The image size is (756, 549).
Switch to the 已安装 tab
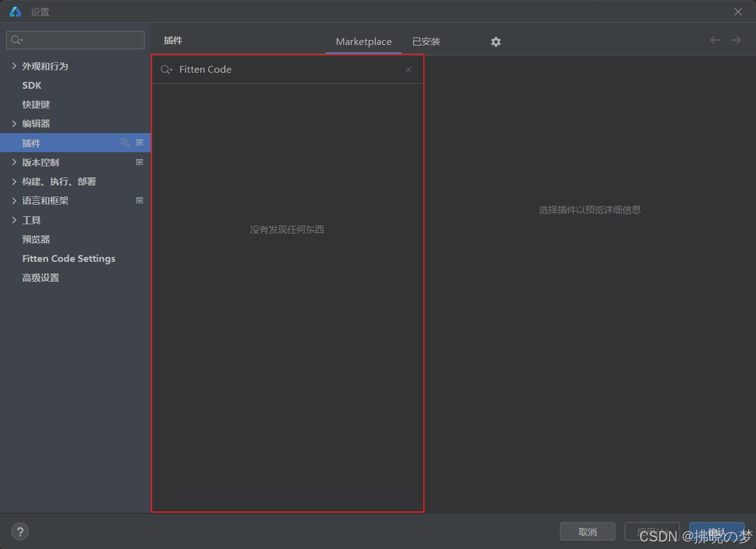[x=426, y=42]
